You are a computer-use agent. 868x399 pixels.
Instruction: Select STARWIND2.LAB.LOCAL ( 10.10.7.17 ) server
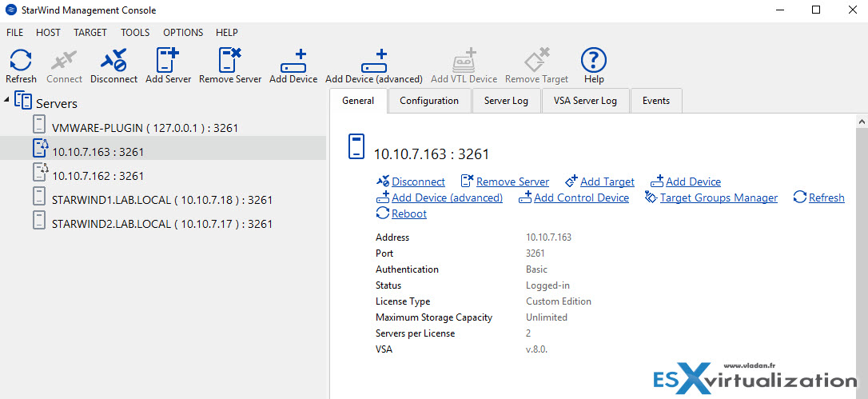pos(162,225)
